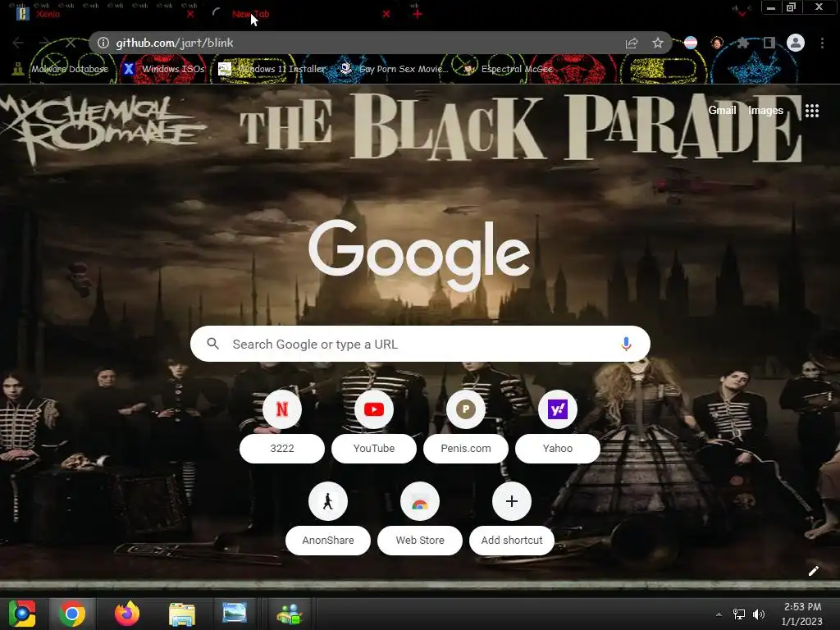This screenshot has width=840, height=630.
Task: Start voice search with the microphone
Action: click(x=626, y=344)
